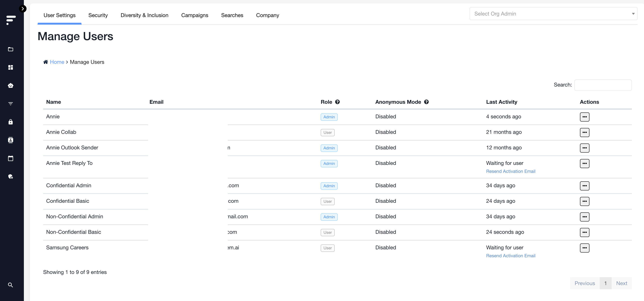Click Admin badge for Non-Confidential Admin
The height and width of the screenshot is (301, 644).
point(329,217)
